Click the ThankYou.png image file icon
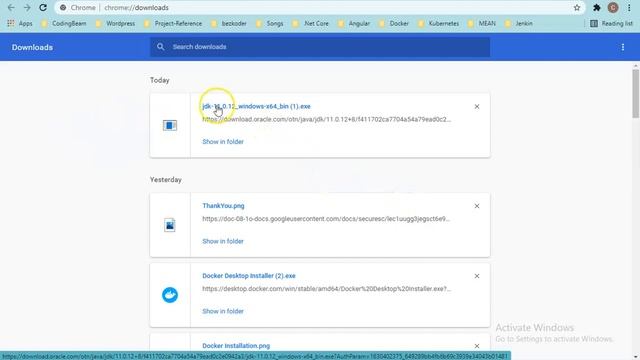 pos(170,225)
